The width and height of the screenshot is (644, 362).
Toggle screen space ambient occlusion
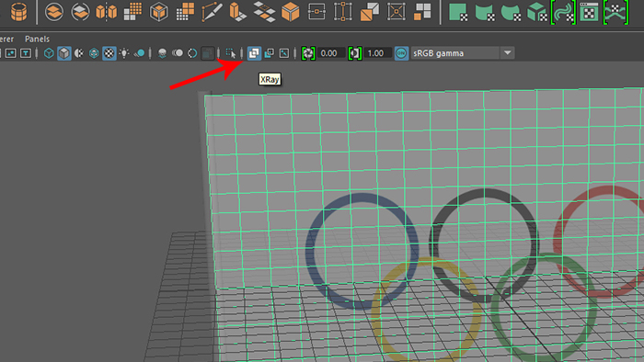point(162,53)
